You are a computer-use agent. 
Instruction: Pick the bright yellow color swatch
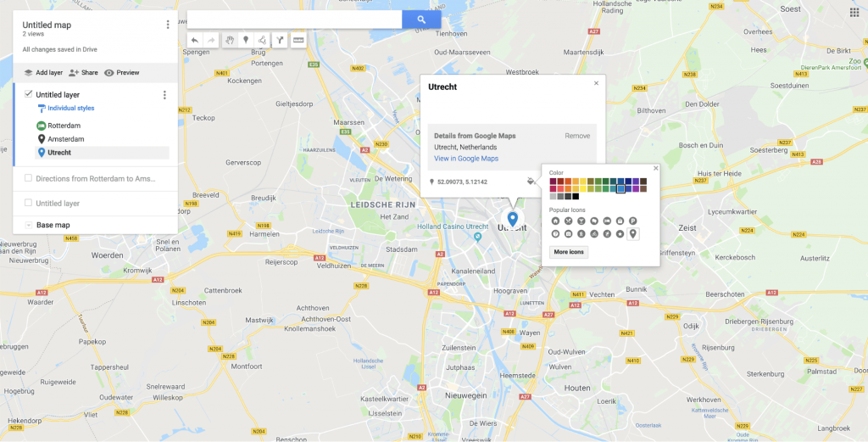[583, 189]
